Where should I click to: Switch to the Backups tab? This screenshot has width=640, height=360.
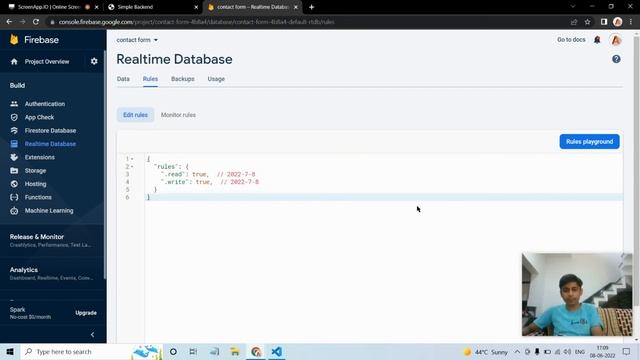(x=182, y=79)
